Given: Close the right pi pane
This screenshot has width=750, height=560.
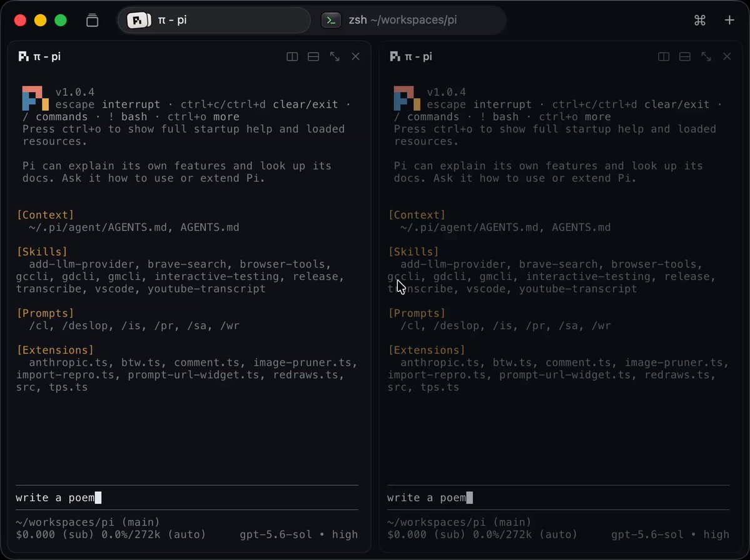Looking at the screenshot, I should pyautogui.click(x=727, y=56).
